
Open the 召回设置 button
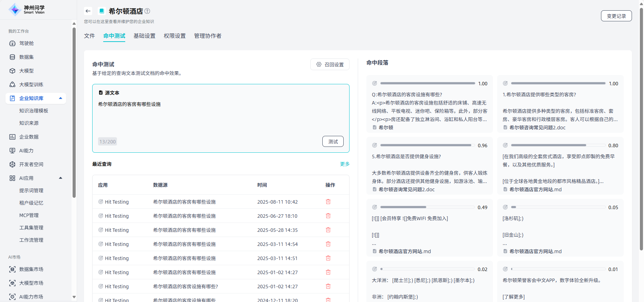[330, 64]
